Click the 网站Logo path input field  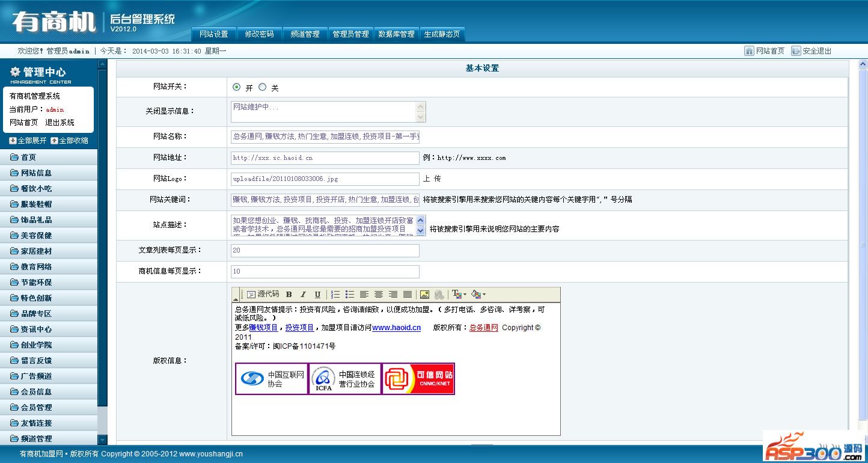point(325,179)
